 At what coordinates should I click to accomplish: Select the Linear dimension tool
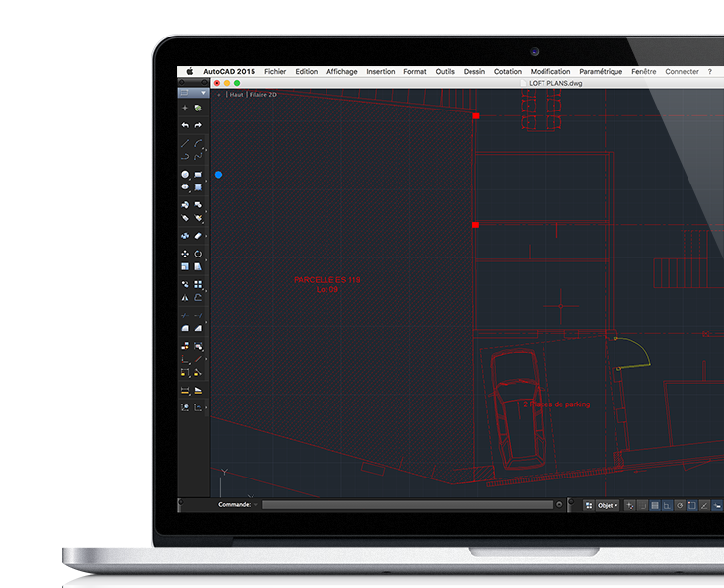[185, 391]
